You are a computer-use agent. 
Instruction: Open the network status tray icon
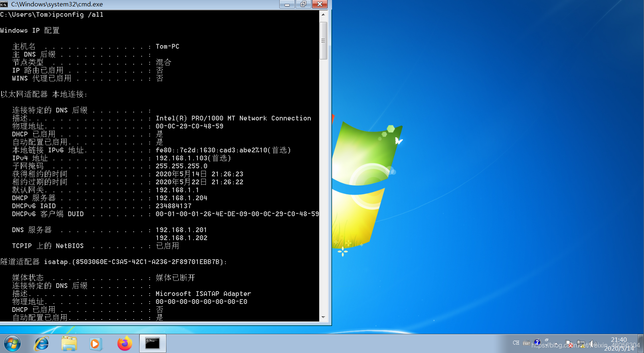coord(581,343)
